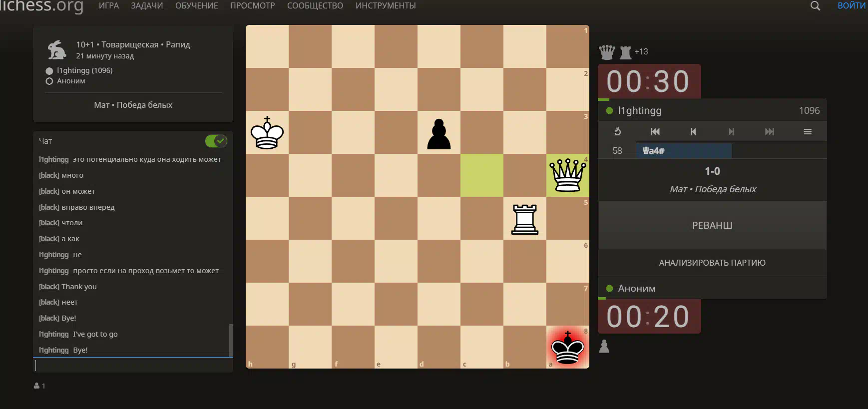Screen dimensions: 868x409
Task: Flip the board with the rotate icon
Action: 617,131
